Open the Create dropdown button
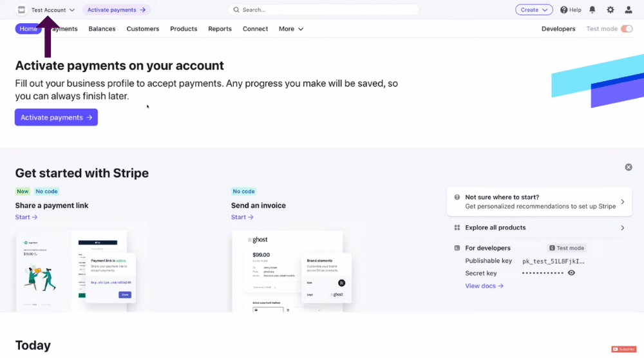The height and width of the screenshot is (358, 644). pos(534,10)
